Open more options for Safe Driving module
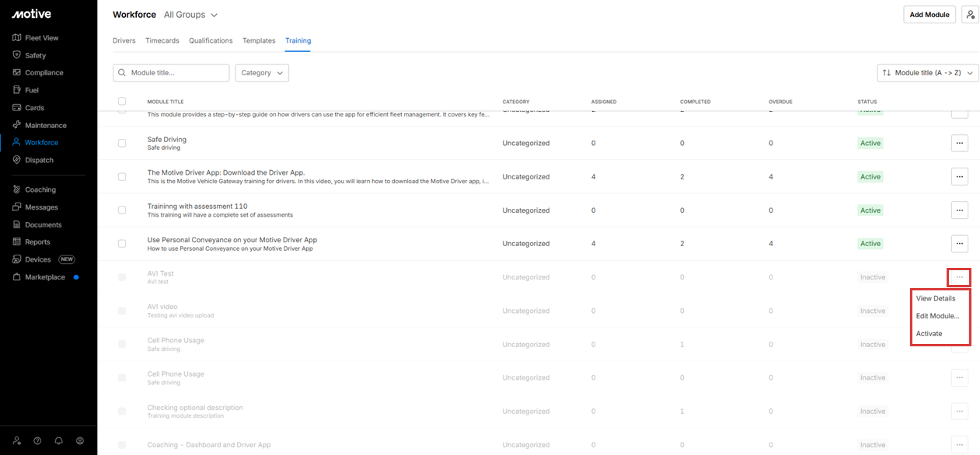The height and width of the screenshot is (455, 980). pos(959,143)
